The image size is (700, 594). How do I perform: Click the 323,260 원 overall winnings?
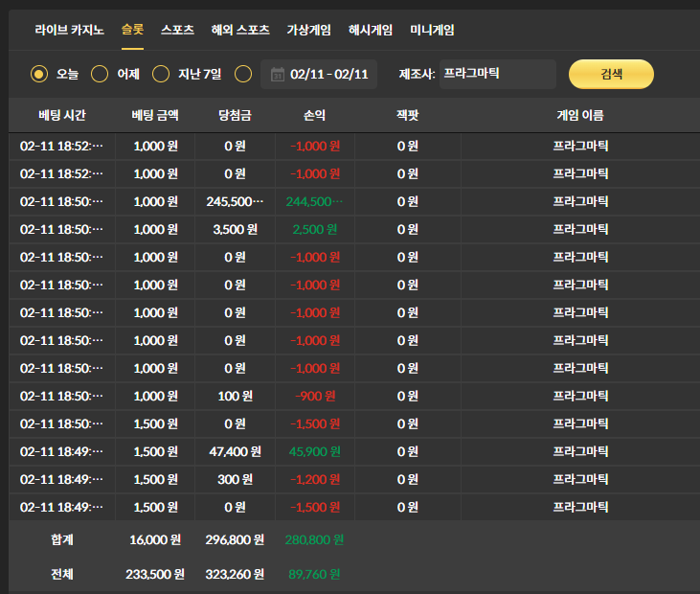pyautogui.click(x=235, y=574)
